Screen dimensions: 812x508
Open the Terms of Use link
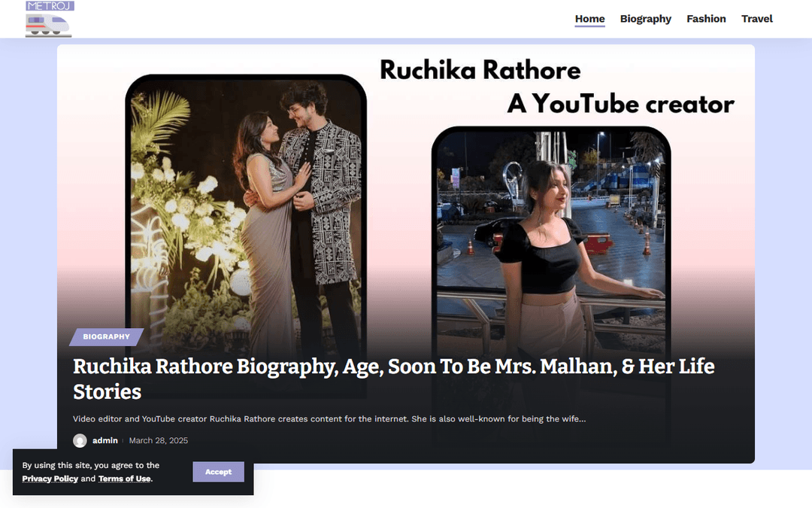pos(125,479)
